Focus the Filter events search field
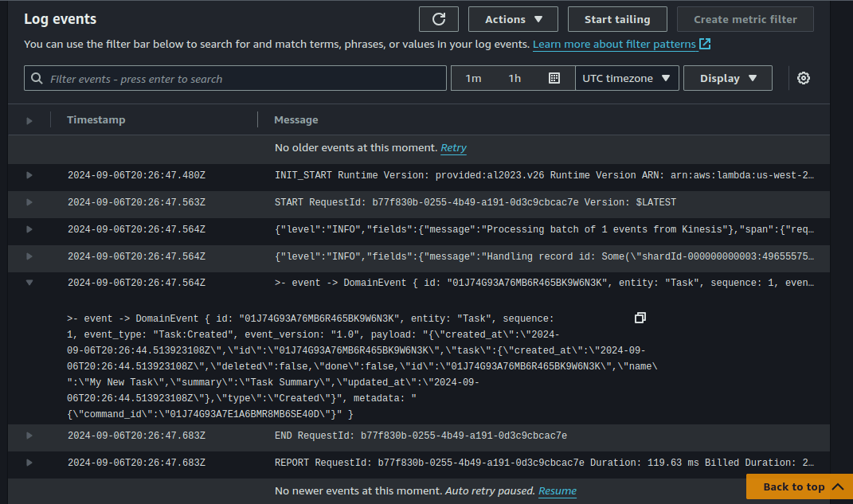The image size is (853, 504). tap(235, 78)
